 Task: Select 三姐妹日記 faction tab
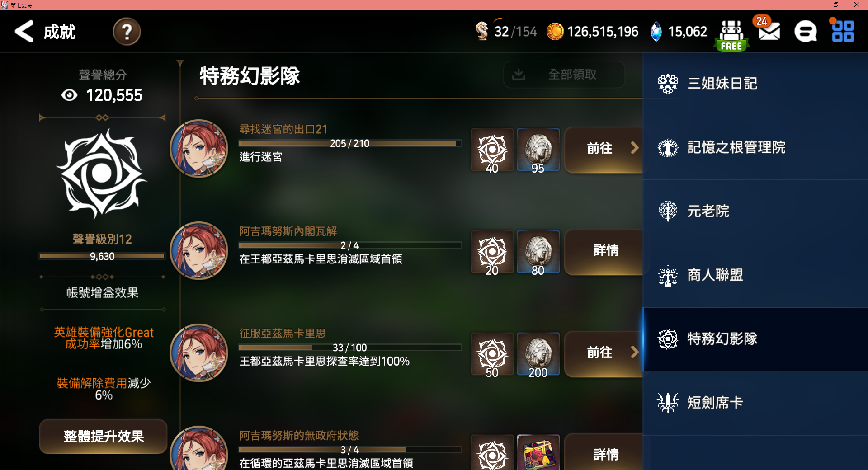click(x=755, y=84)
